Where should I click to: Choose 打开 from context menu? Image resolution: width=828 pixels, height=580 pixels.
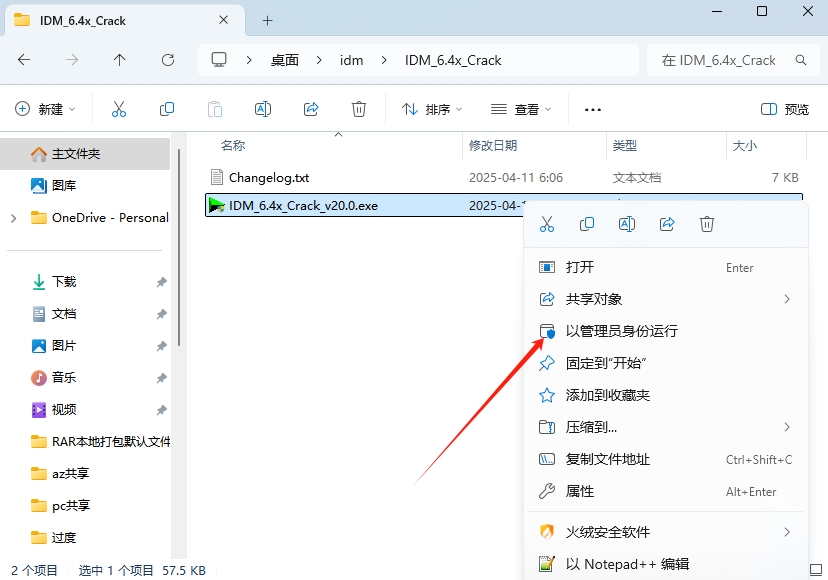(665, 267)
